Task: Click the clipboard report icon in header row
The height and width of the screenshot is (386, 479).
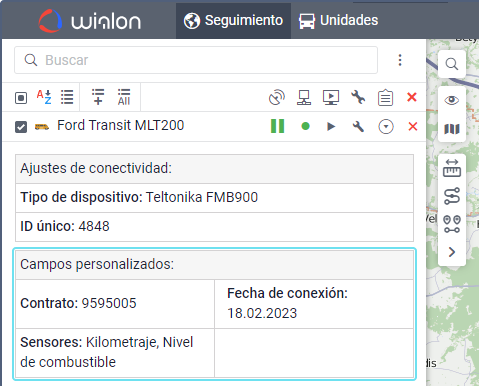Action: click(x=385, y=98)
